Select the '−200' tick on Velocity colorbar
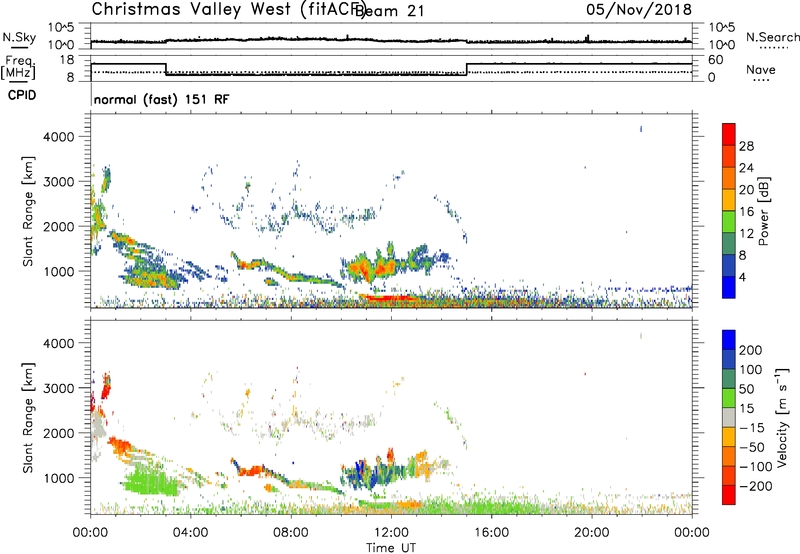 pyautogui.click(x=756, y=486)
